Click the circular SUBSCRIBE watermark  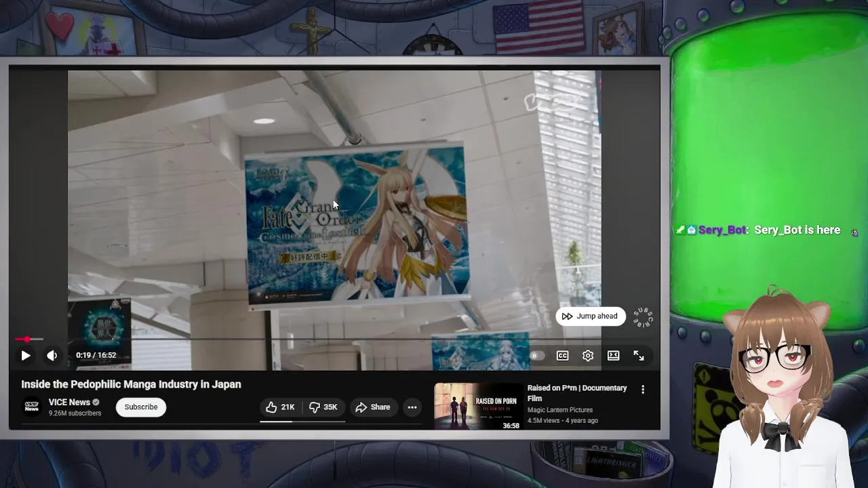pos(643,317)
